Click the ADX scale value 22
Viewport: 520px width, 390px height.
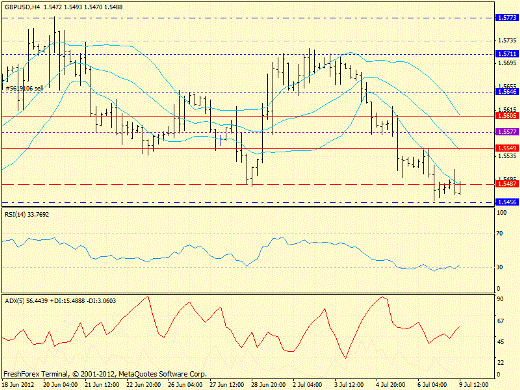click(500, 362)
